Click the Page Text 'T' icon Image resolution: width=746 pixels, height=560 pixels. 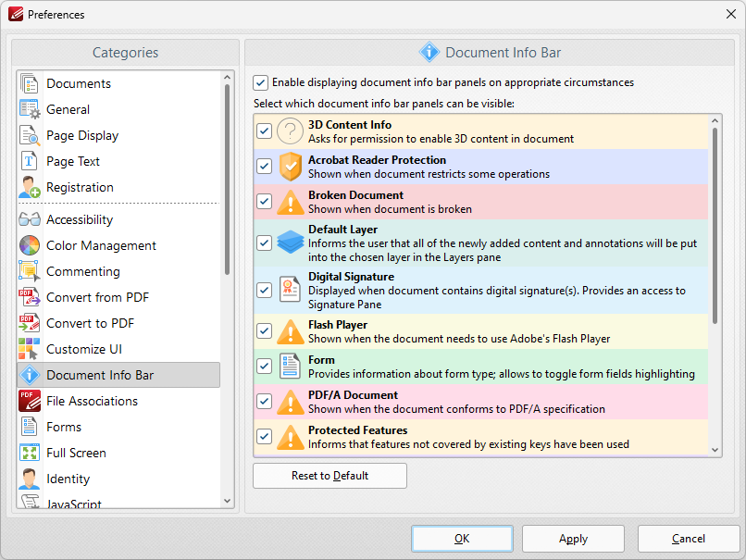pos(30,161)
